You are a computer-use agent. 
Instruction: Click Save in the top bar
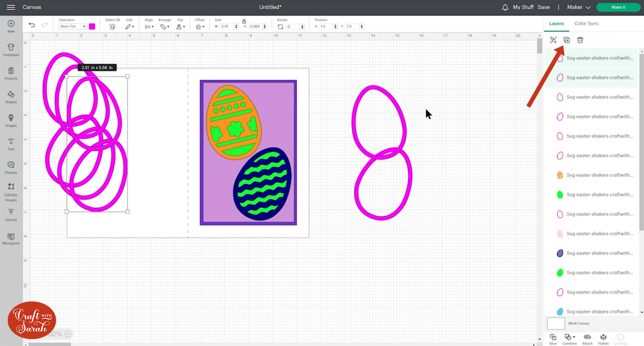click(544, 7)
